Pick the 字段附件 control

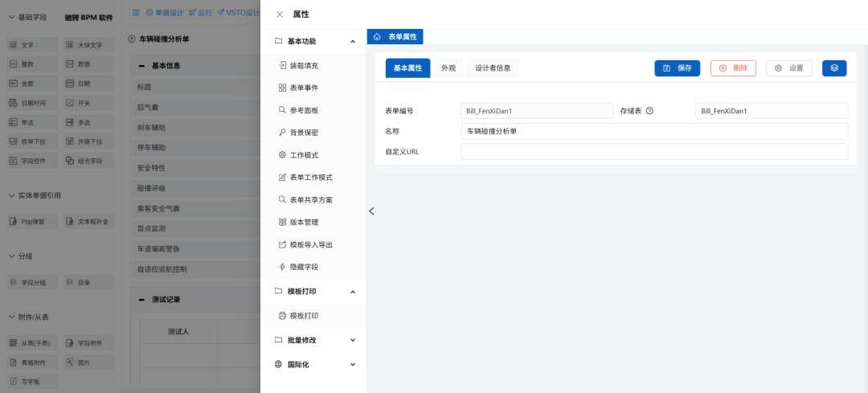[x=88, y=343]
